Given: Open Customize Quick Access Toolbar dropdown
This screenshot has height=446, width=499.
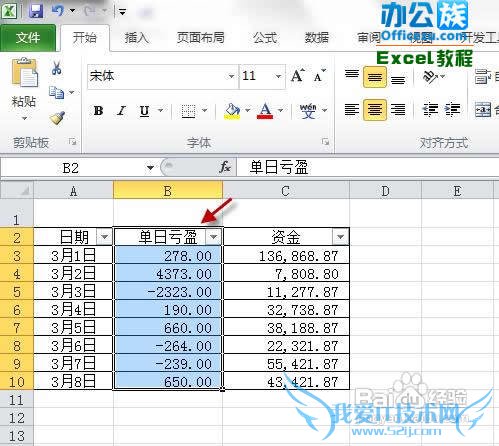Looking at the screenshot, I should click(x=122, y=12).
